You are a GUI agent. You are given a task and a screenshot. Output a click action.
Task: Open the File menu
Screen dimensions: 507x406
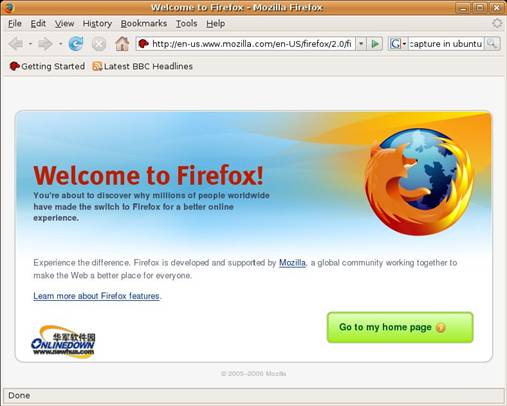tap(15, 24)
